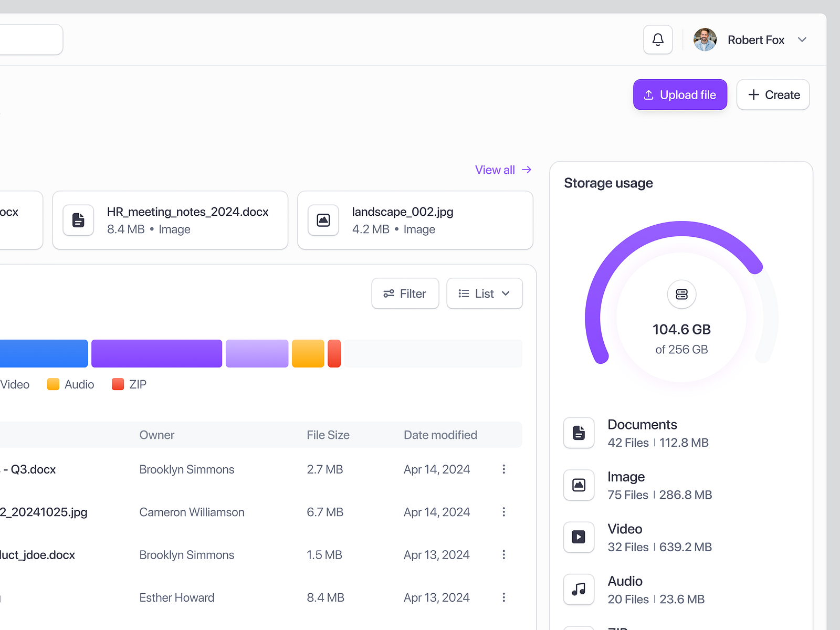The image size is (840, 630).
Task: Select the Documents icon in the storage panel
Action: point(579,433)
